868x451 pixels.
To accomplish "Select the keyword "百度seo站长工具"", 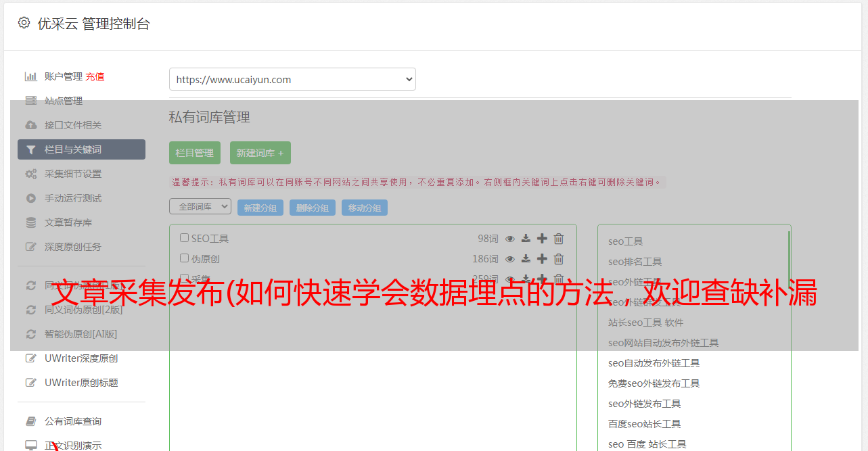I will click(645, 424).
